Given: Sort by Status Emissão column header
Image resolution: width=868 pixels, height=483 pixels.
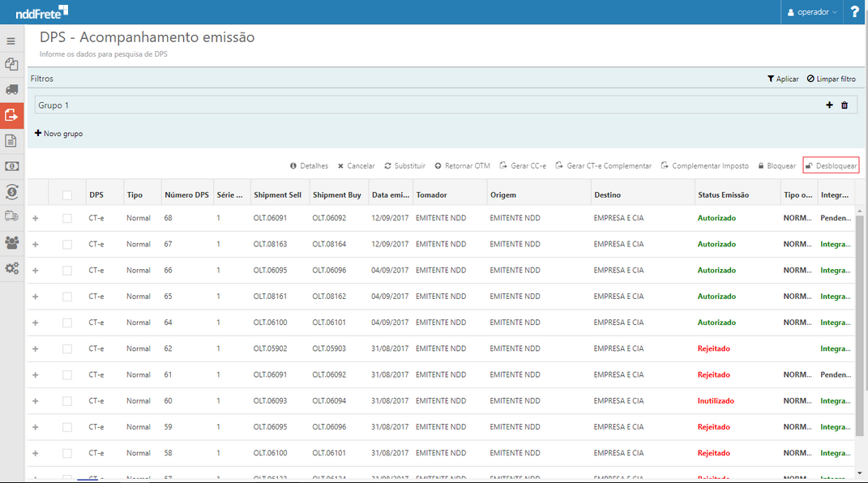Looking at the screenshot, I should [x=723, y=195].
